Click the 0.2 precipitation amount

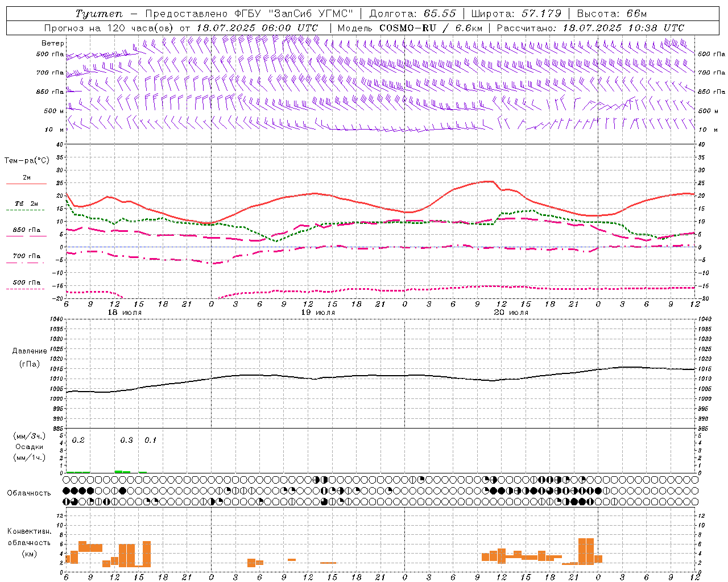(78, 440)
